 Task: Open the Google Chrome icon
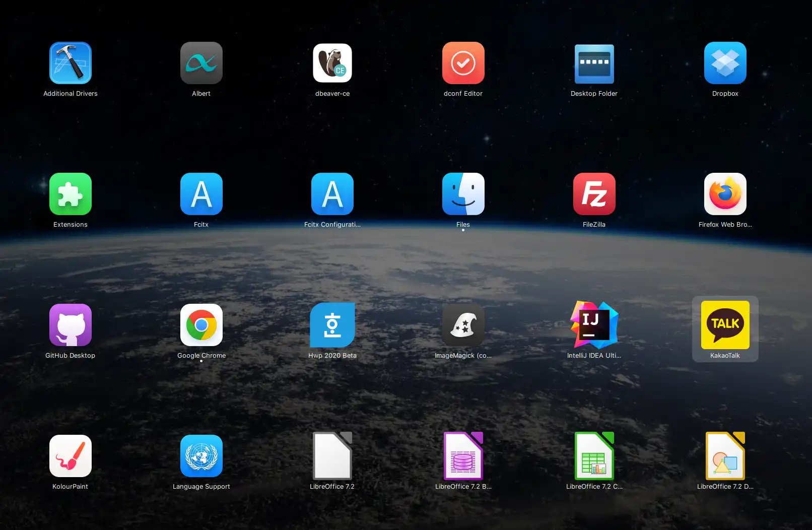pos(201,325)
